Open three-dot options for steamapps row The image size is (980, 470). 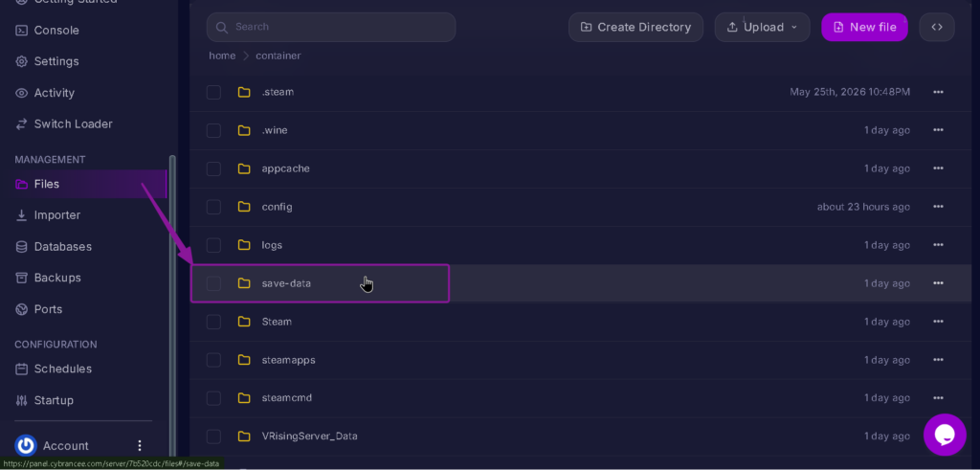938,360
